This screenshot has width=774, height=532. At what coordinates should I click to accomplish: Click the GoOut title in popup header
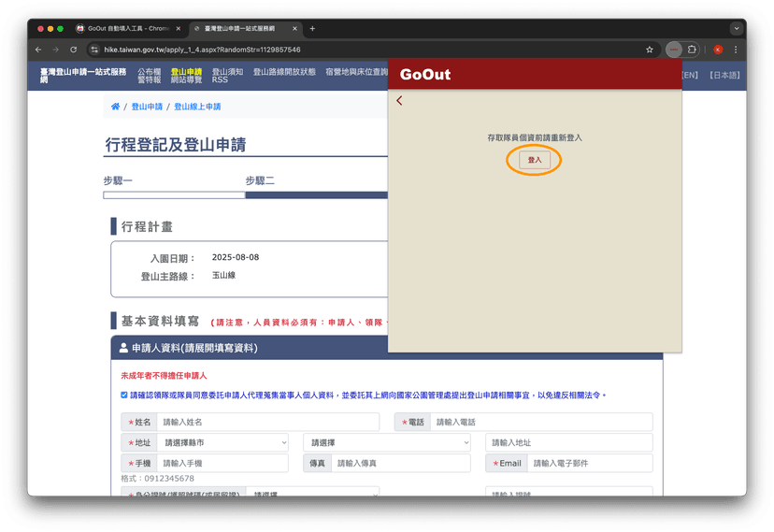click(425, 75)
